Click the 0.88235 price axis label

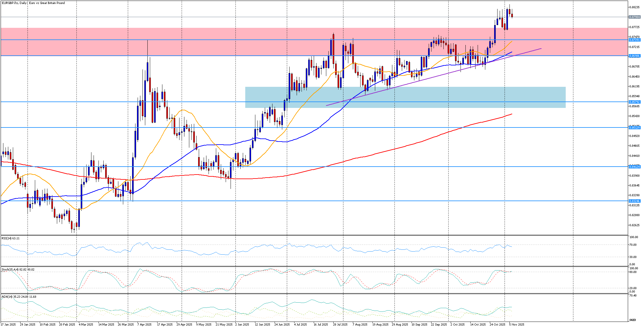pyautogui.click(x=635, y=7)
